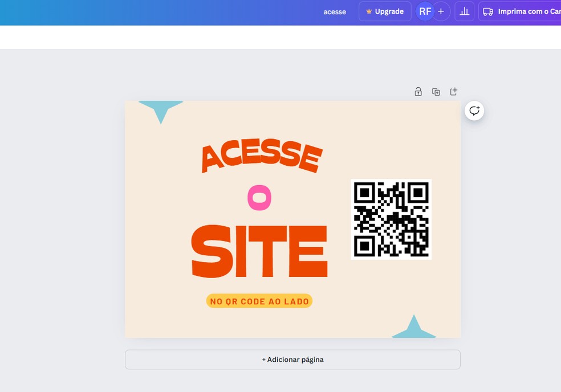This screenshot has height=392, width=561.
Task: Select the QR code image
Action: [391, 219]
